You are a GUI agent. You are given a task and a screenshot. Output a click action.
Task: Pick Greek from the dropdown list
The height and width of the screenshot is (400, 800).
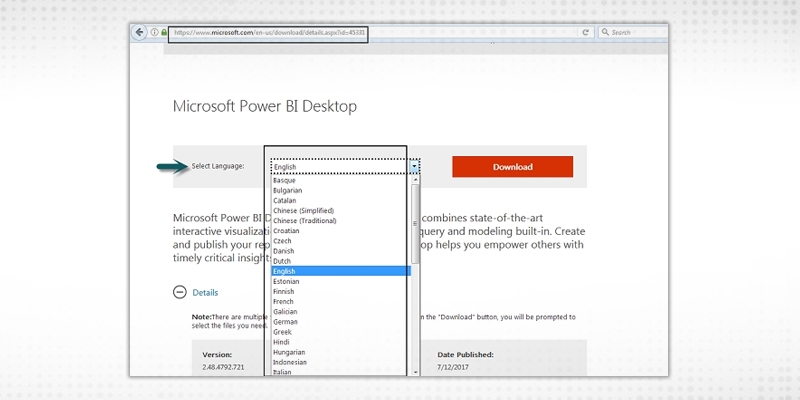click(x=341, y=332)
